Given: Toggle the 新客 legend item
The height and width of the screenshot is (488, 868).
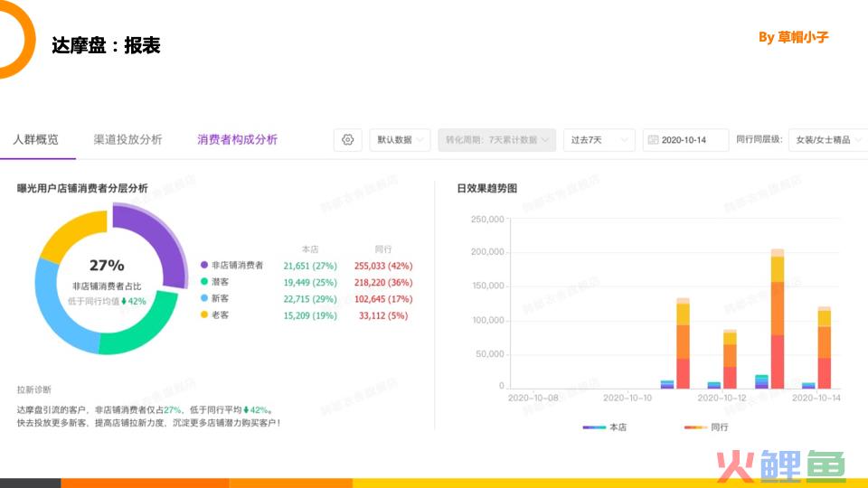Looking at the screenshot, I should [x=215, y=298].
